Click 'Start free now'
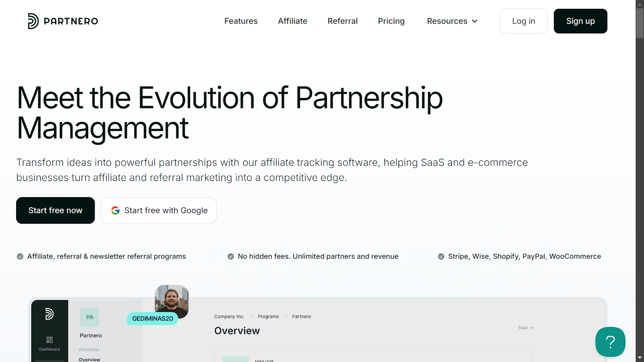This screenshot has height=362, width=644. tap(55, 210)
